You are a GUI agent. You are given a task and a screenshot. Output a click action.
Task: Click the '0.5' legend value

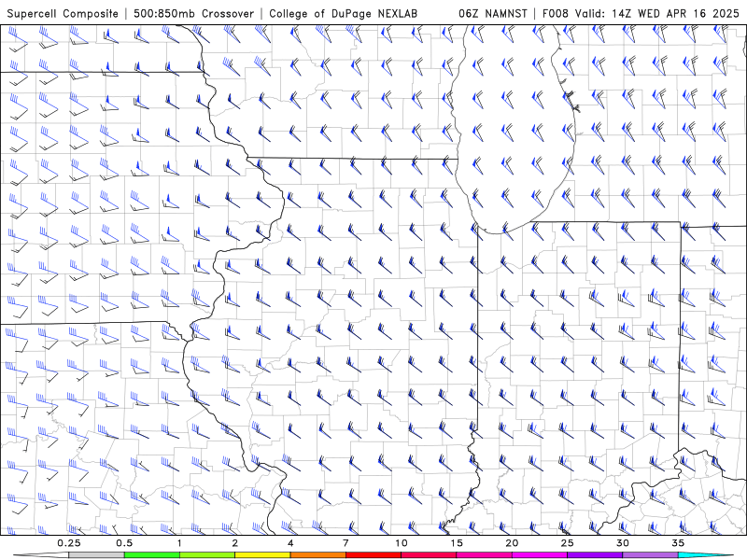coord(124,543)
